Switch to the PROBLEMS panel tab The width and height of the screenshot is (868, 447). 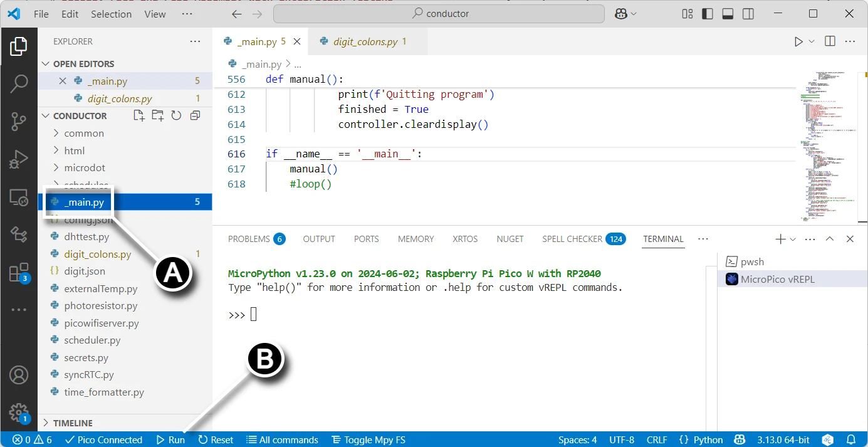coord(256,239)
